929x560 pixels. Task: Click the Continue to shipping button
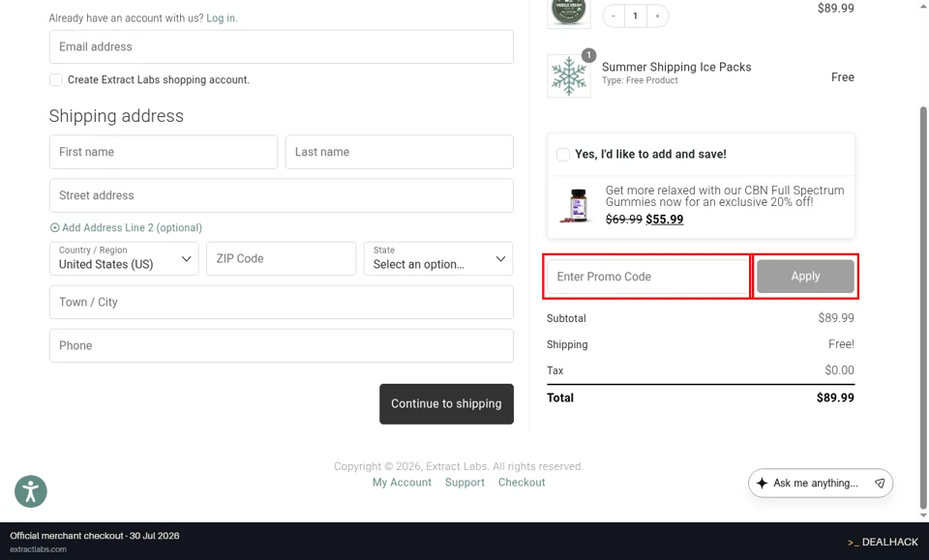pos(446,403)
